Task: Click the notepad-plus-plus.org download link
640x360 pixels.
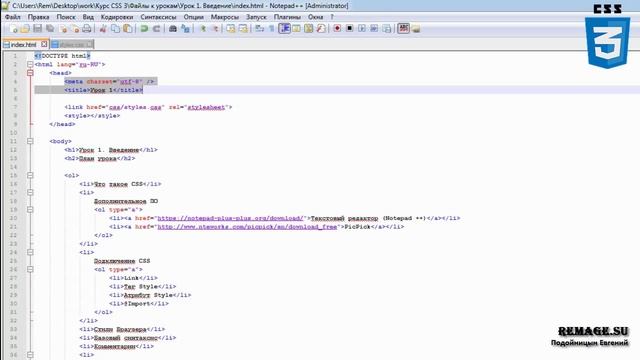Action: 231,218
